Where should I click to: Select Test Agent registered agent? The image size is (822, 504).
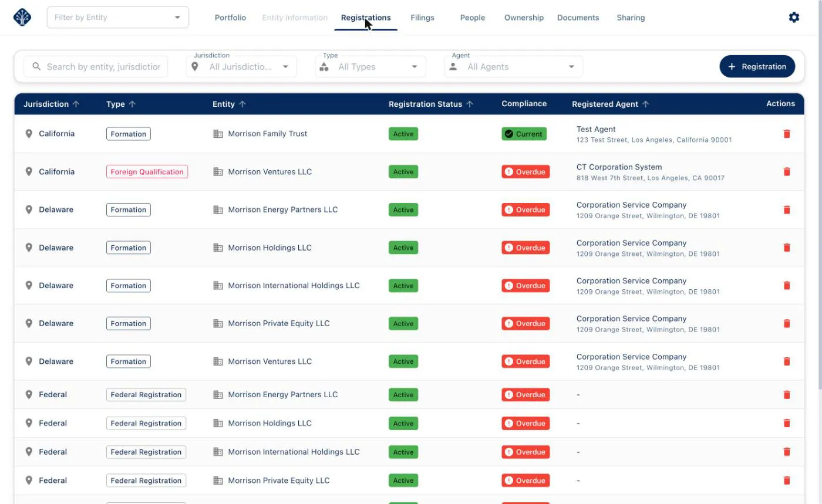(x=596, y=129)
